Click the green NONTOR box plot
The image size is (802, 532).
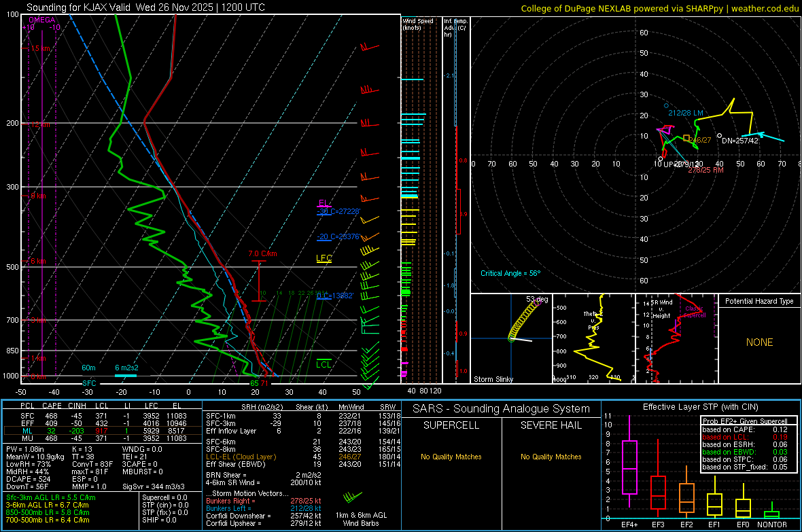point(771,511)
